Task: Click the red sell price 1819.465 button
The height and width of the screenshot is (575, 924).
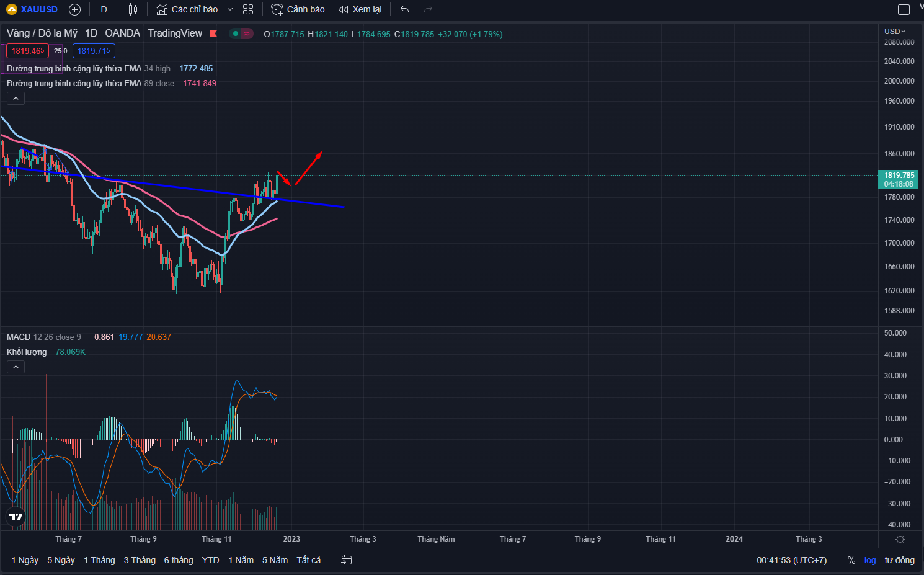Action: (27, 51)
